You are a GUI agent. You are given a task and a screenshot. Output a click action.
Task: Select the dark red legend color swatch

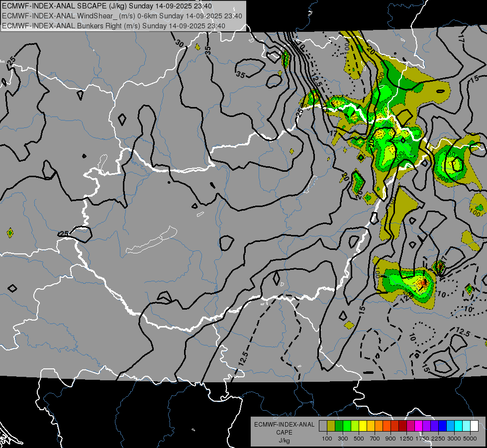click(x=402, y=426)
